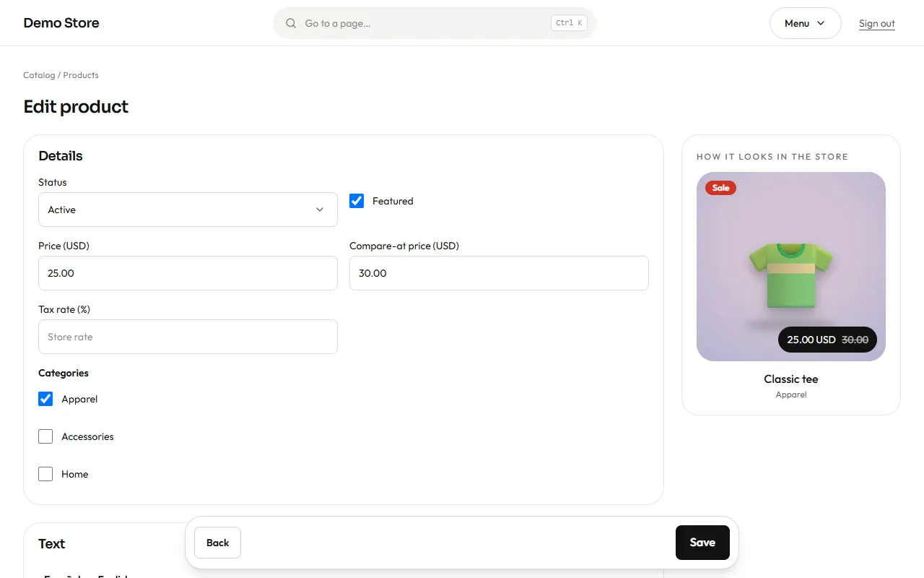
Task: Click the Price (USD) input field
Action: pos(188,273)
